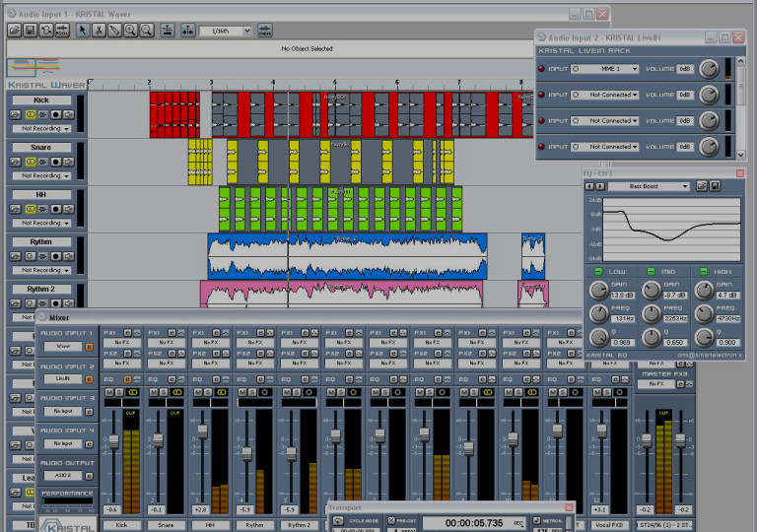Screen dimensions: 757x532
Task: Open Snare track Not Recording dropdown
Action: (x=41, y=175)
